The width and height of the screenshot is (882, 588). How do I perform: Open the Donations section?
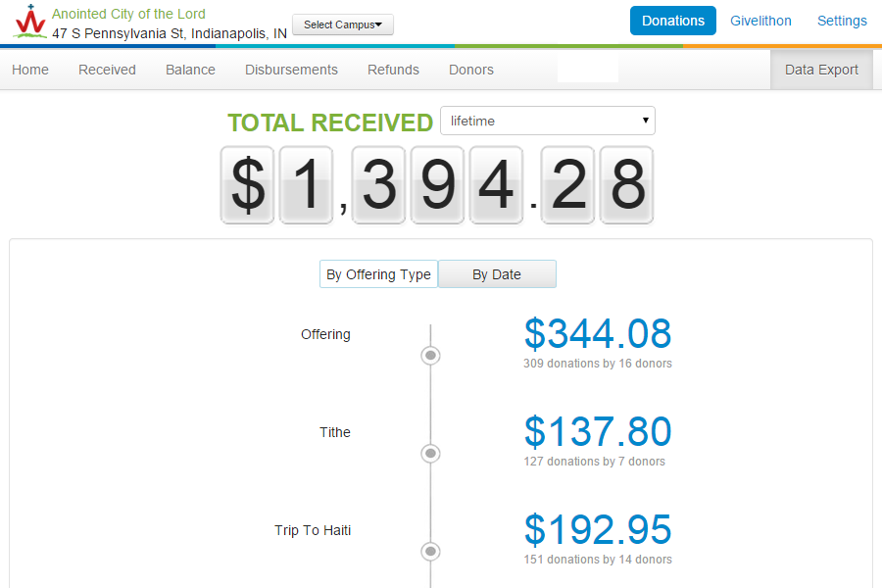(x=673, y=21)
